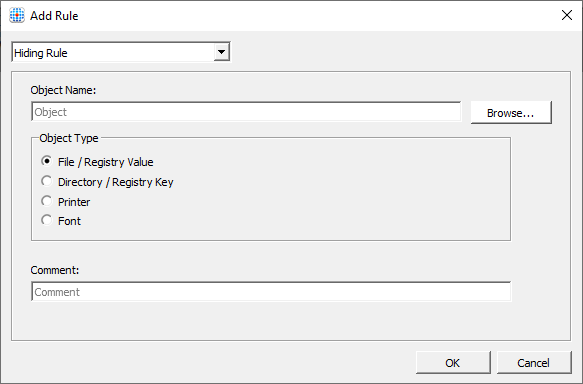Click the "Directory / Registry Key" label text
This screenshot has width=583, height=384.
pyautogui.click(x=116, y=182)
